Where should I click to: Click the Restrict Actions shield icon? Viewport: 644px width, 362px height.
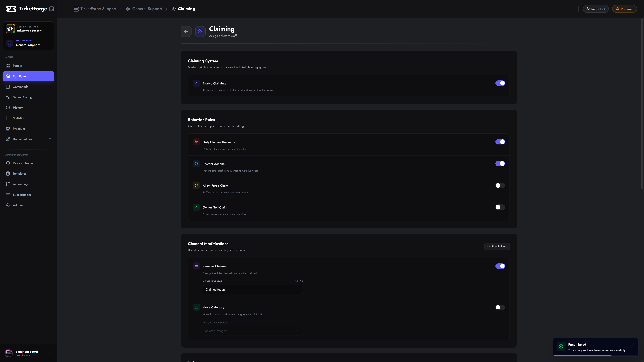pyautogui.click(x=196, y=164)
